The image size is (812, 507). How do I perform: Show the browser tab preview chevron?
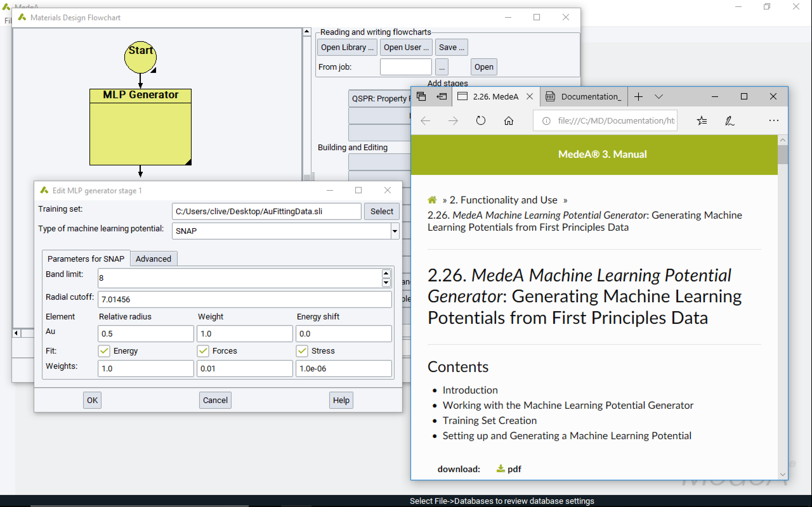(659, 97)
